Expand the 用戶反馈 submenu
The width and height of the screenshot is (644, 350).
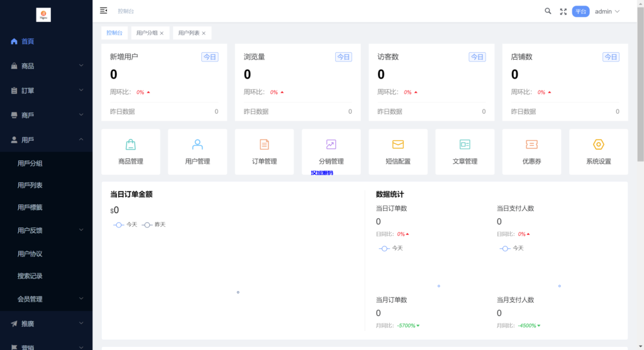pyautogui.click(x=81, y=230)
